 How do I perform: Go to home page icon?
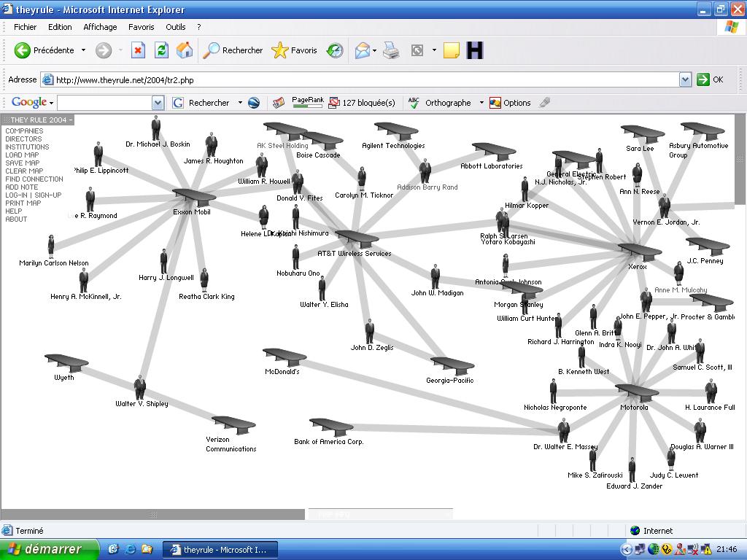click(185, 50)
